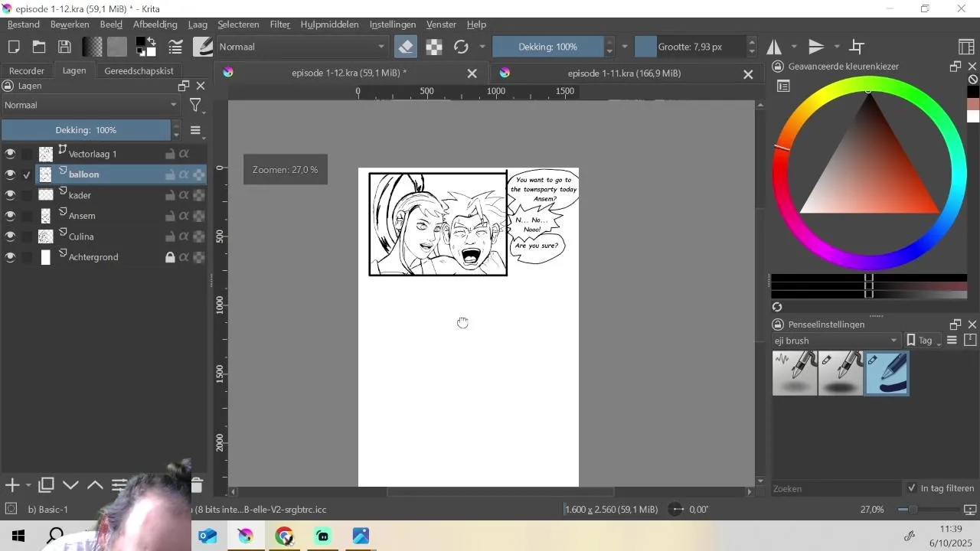980x551 pixels.
Task: Save document with the floppy disk icon
Action: click(64, 47)
